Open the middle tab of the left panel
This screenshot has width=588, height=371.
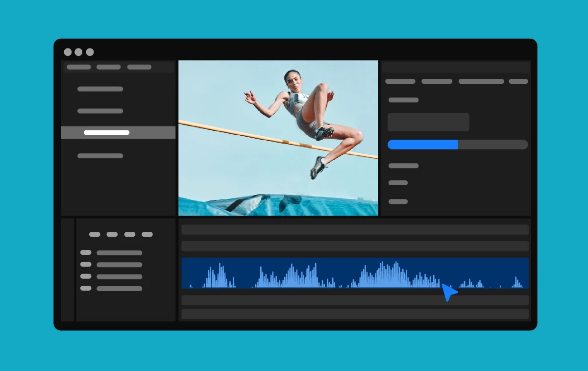(109, 67)
